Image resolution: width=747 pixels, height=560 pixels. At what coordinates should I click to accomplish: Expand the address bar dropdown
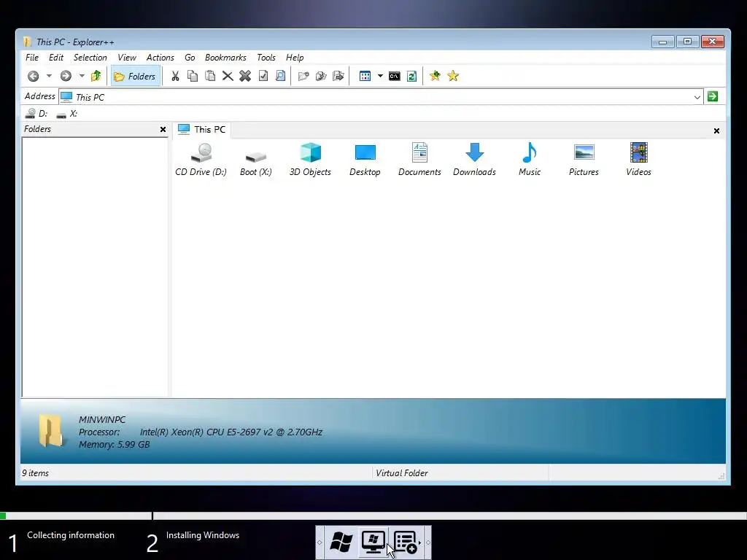point(697,97)
